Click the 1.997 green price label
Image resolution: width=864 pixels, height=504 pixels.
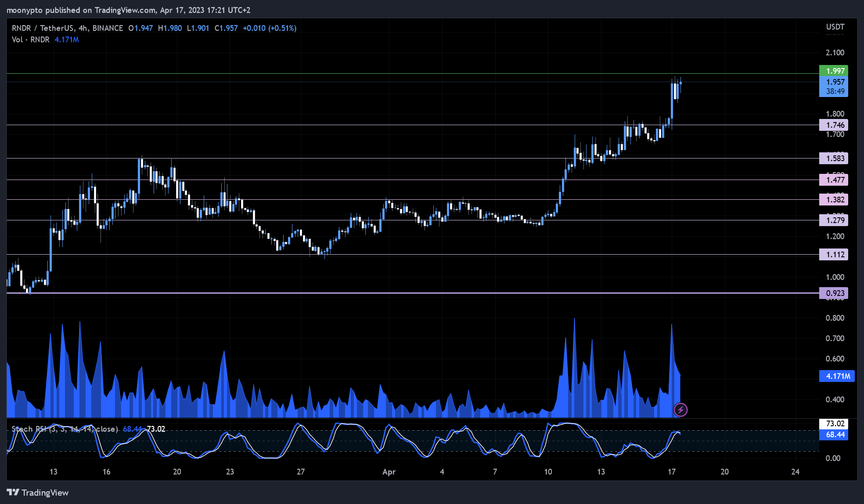834,71
